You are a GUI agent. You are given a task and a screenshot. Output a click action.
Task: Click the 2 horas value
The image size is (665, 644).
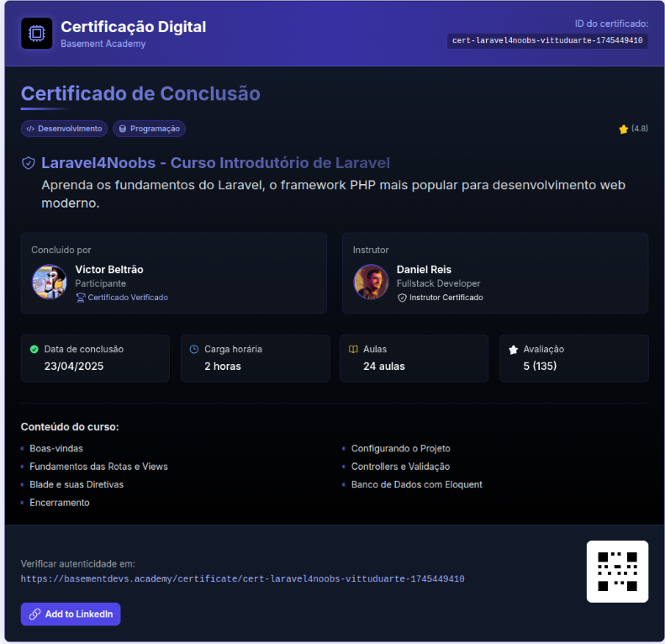click(223, 366)
